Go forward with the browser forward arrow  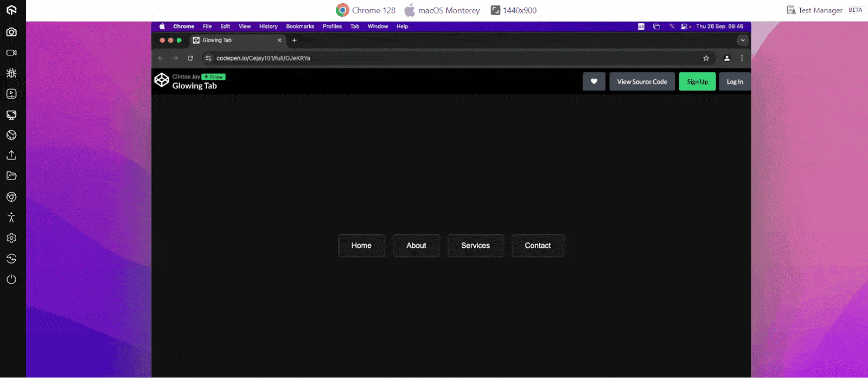pyautogui.click(x=175, y=58)
